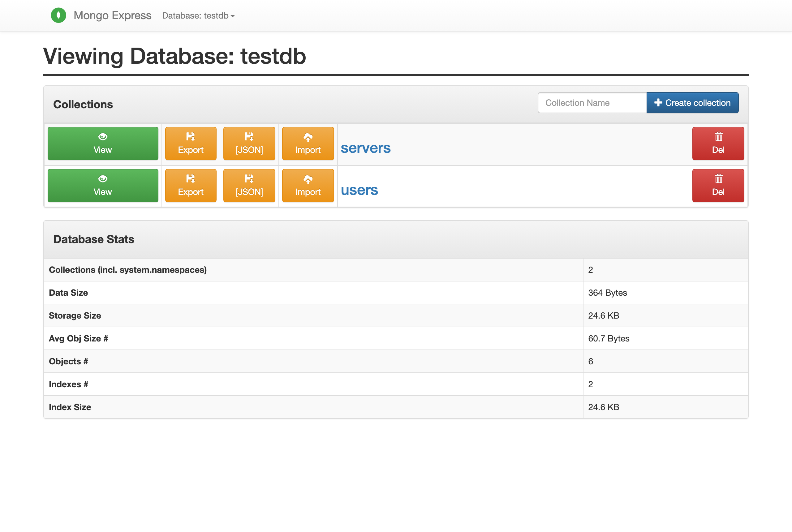Screen dimensions: 792x532
Task: Click the Data Size label
Action: click(68, 293)
